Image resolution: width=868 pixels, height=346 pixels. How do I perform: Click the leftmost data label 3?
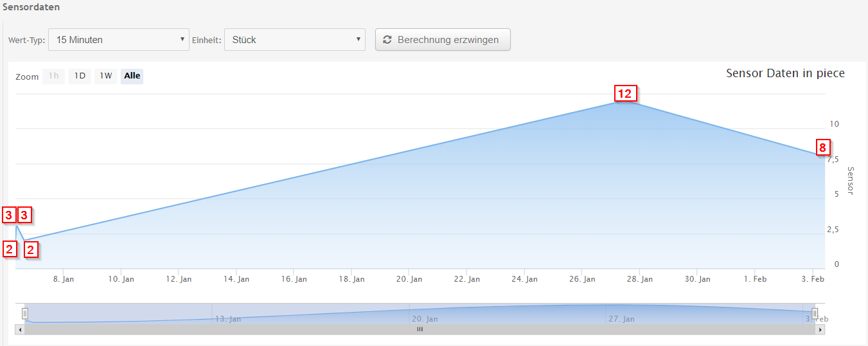[x=9, y=215]
